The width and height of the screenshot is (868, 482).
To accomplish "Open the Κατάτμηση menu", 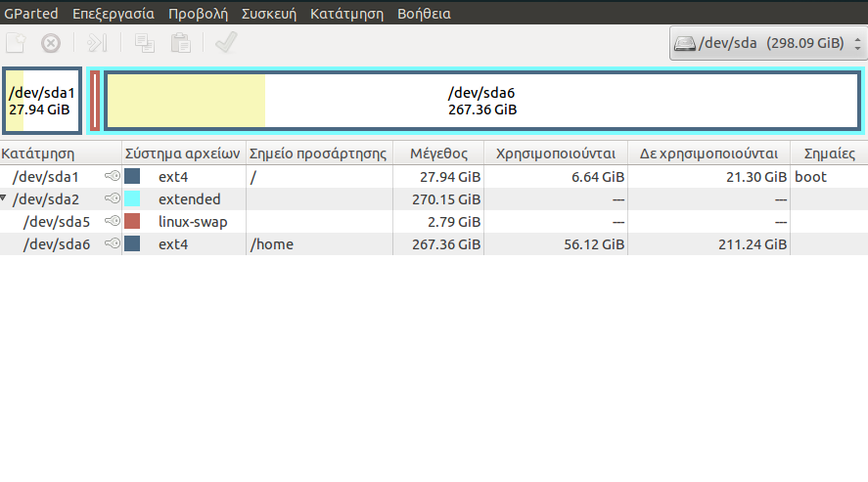I will click(x=346, y=15).
